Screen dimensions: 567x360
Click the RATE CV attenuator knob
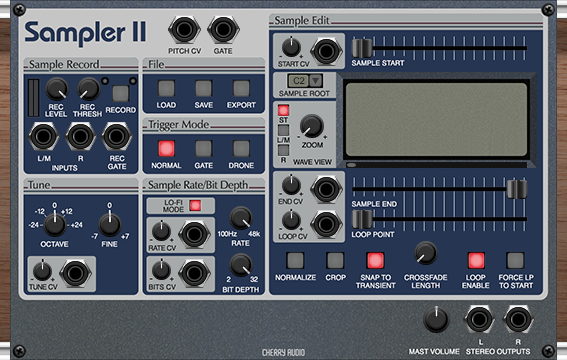coord(161,231)
